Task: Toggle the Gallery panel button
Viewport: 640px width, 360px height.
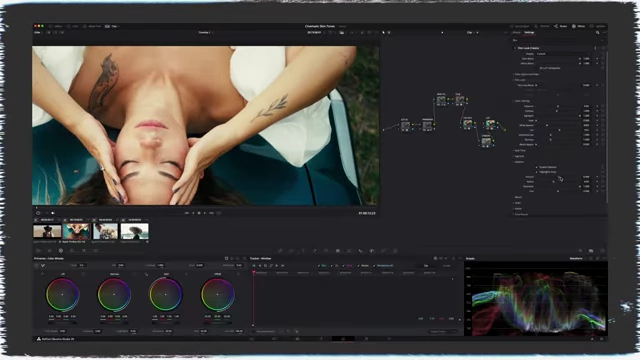Action: [55, 26]
